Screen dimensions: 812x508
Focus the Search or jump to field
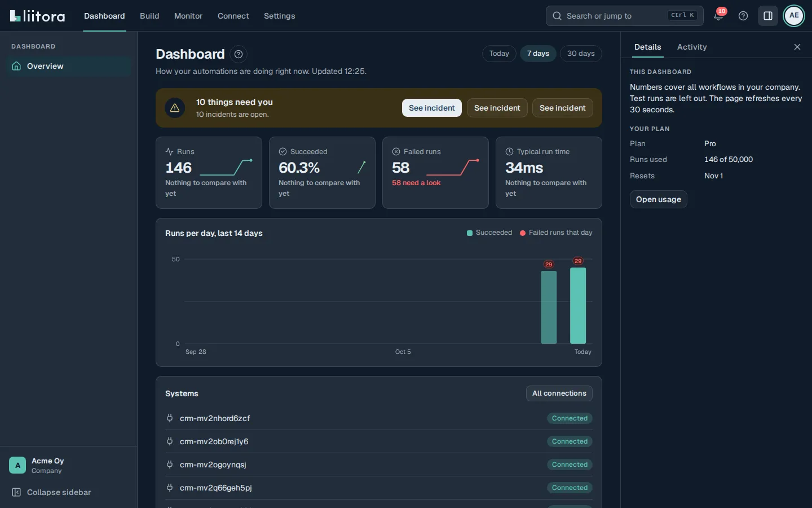(x=625, y=16)
